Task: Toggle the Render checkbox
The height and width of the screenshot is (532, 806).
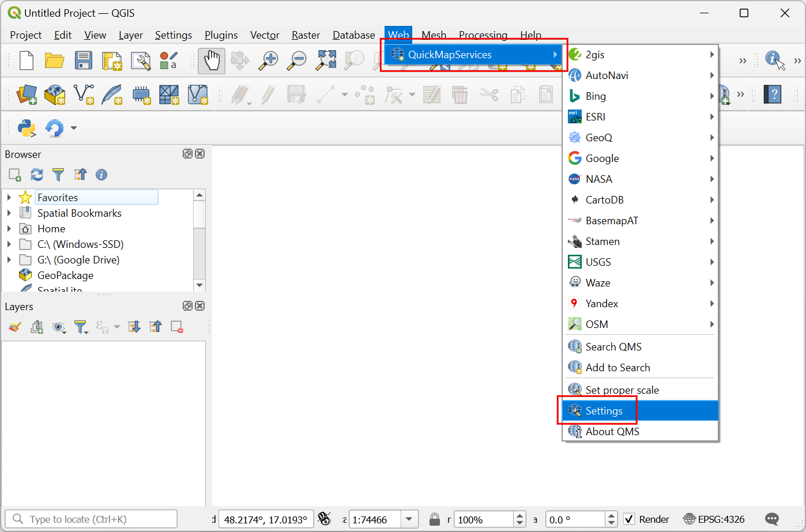Action: 630,519
